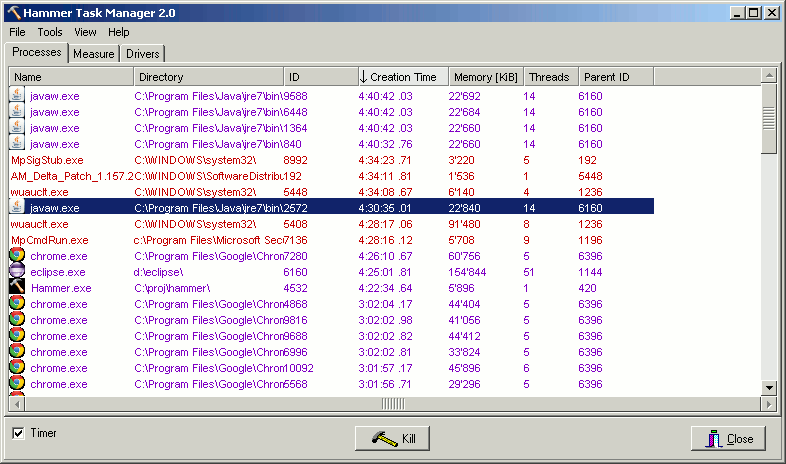Click the Chrome icon of process 7280

pos(17,255)
